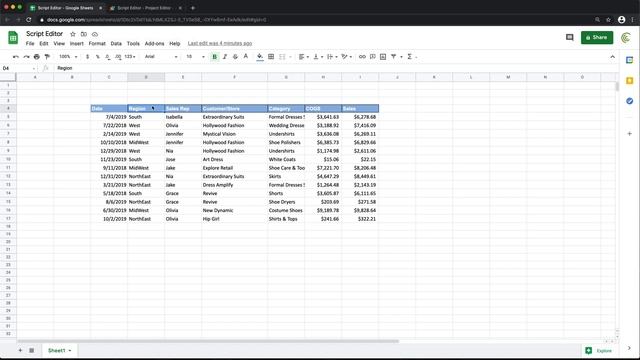Click the plus add-ons side panel icon
The height and width of the screenshot is (360, 640).
[629, 133]
